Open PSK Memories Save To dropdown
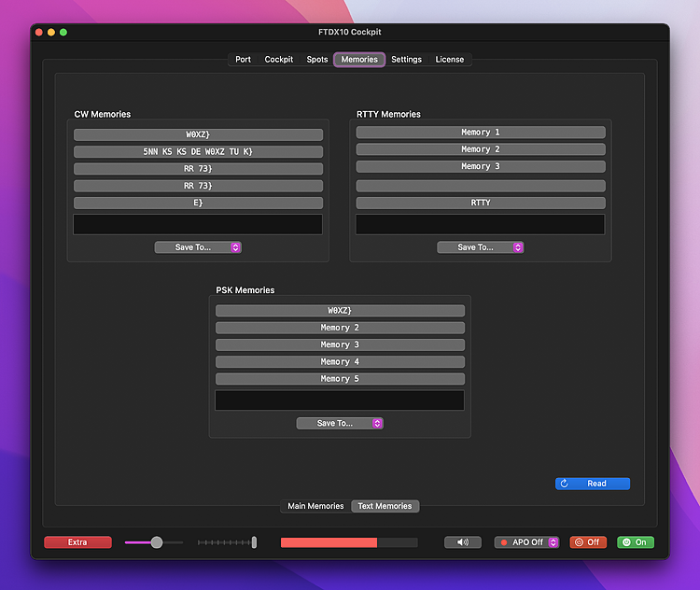The height and width of the screenshot is (590, 700). pos(340,423)
